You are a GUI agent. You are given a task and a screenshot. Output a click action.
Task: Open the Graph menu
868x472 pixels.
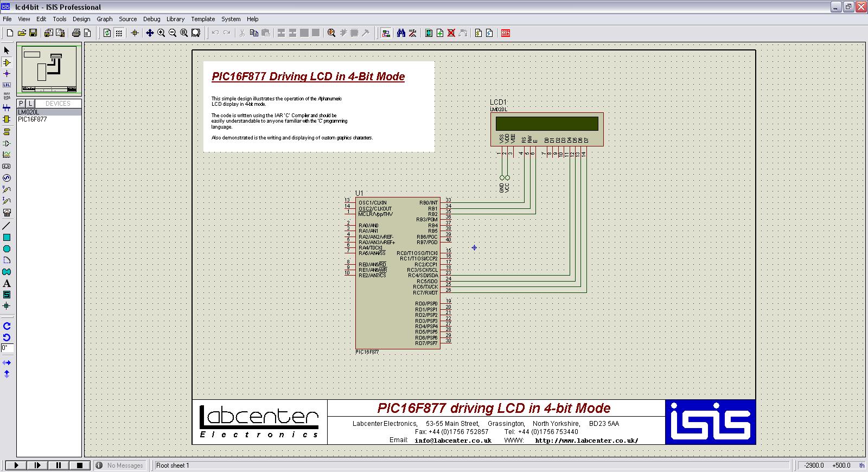click(105, 19)
